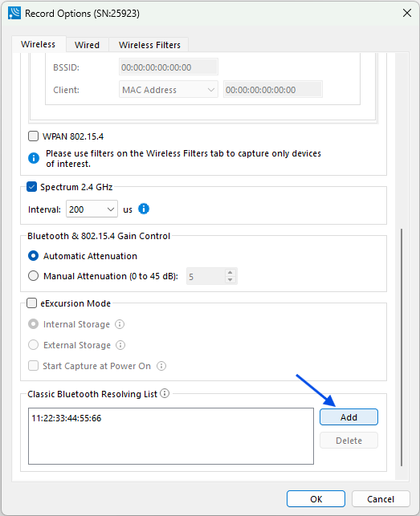Open the Wireless Filters tab
This screenshot has height=516, width=420.
tap(149, 45)
